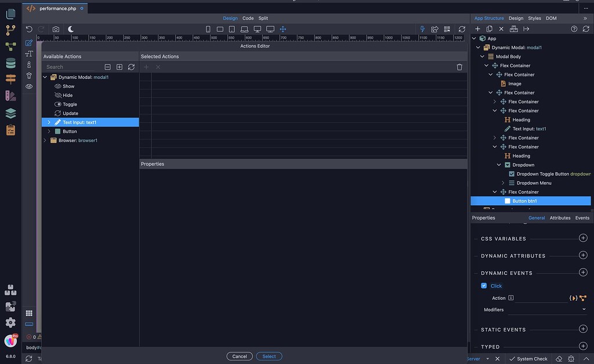Screen dimensions: 594x364
Task: Open the settings gear in left sidebar
Action: [x=10, y=322]
